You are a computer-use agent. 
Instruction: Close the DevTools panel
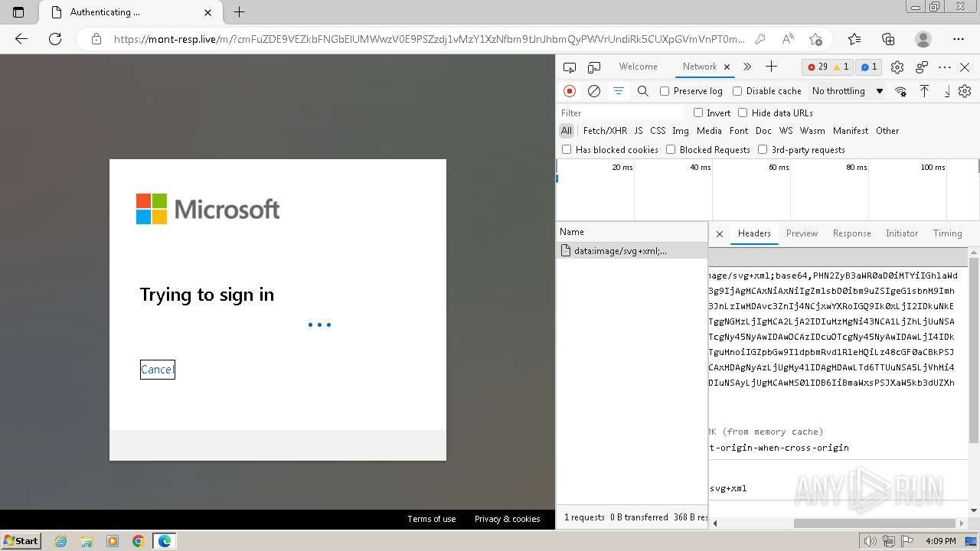coord(965,67)
